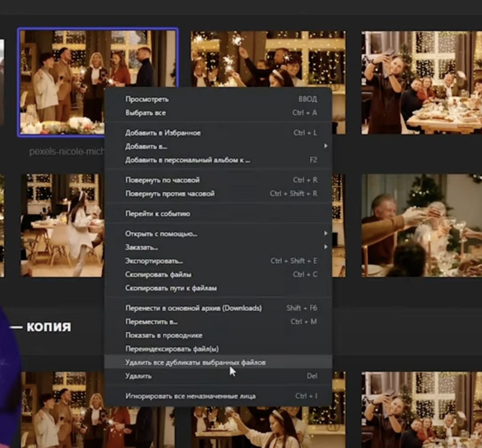This screenshot has width=482, height=448.
Task: Click 'Добавить в Избранное' option
Action: point(218,133)
